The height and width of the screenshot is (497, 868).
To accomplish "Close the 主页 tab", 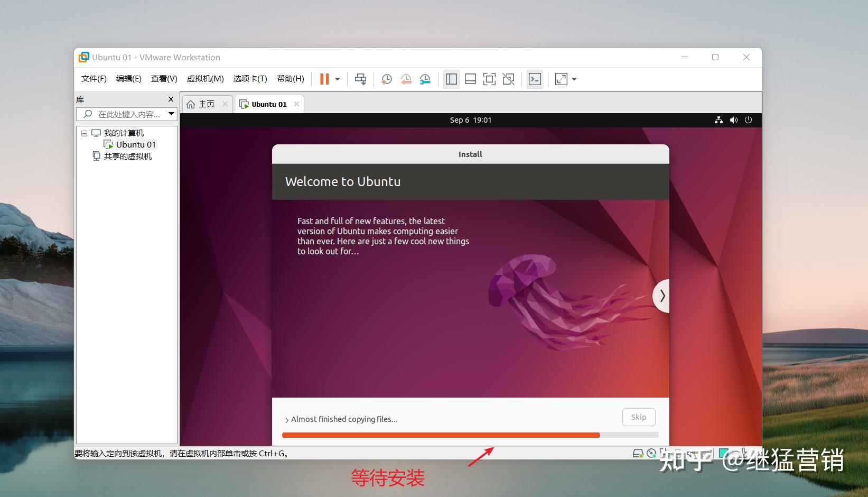I will coord(225,104).
